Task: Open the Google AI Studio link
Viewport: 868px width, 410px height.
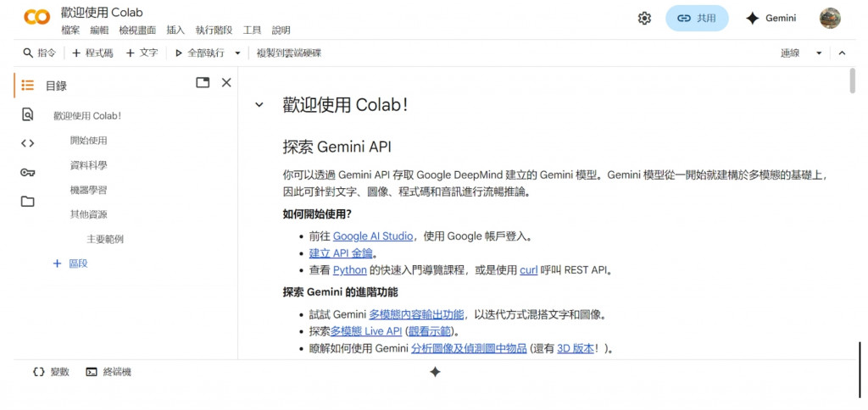Action: (x=373, y=236)
